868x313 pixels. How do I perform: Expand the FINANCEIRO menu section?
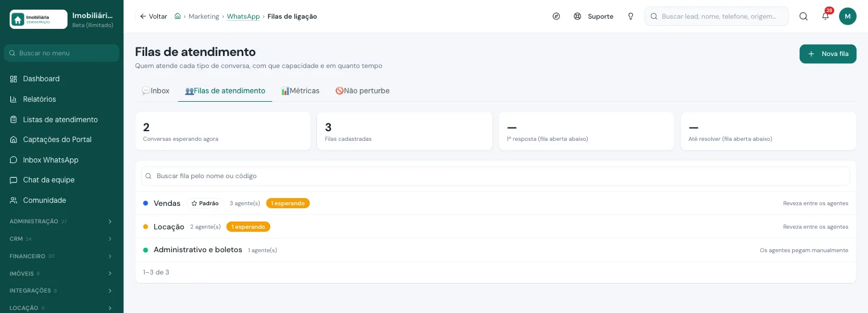click(x=61, y=256)
